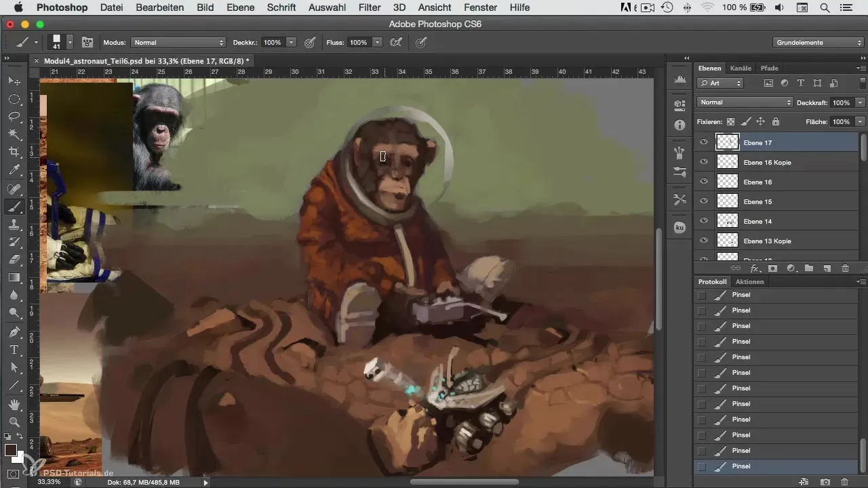Hide layer Ebene 15
Viewport: 868px width, 488px height.
[x=704, y=201]
